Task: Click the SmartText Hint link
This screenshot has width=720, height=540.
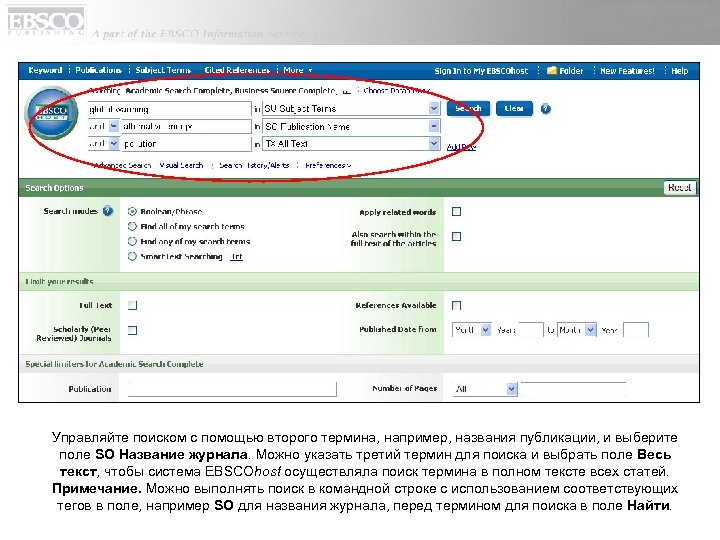Action: coord(236,257)
